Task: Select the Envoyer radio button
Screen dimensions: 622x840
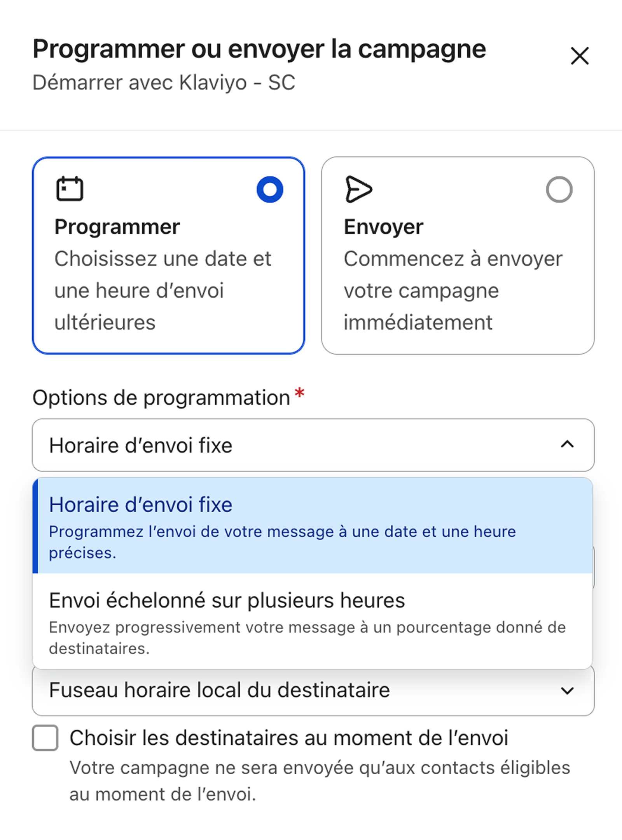Action: click(x=559, y=189)
